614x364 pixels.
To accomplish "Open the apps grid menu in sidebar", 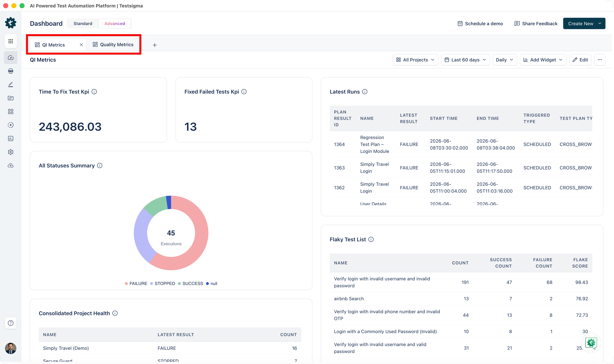I will 10,41.
